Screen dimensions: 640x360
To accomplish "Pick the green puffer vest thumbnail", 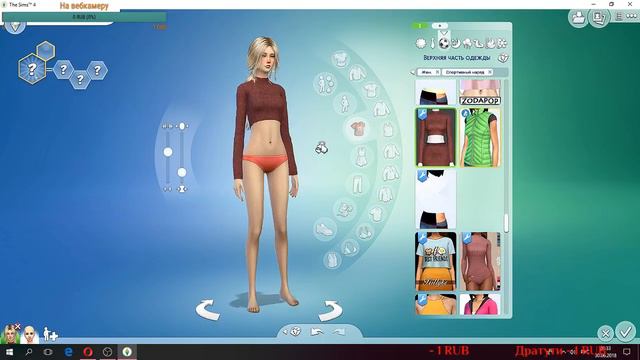I will (480, 138).
